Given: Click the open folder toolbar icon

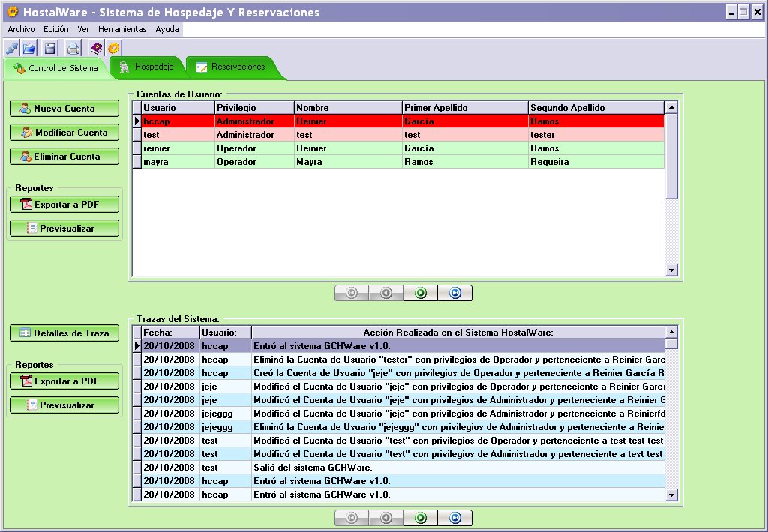Looking at the screenshot, I should pyautogui.click(x=29, y=49).
